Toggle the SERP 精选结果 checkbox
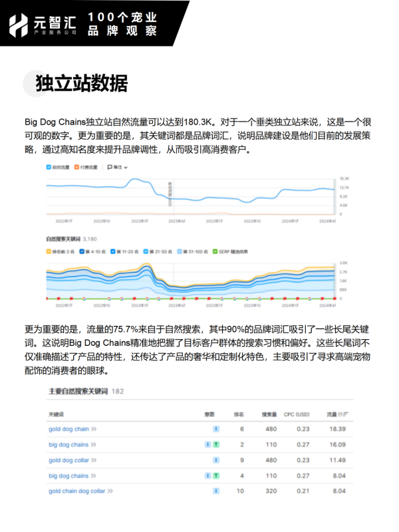 pyautogui.click(x=215, y=251)
